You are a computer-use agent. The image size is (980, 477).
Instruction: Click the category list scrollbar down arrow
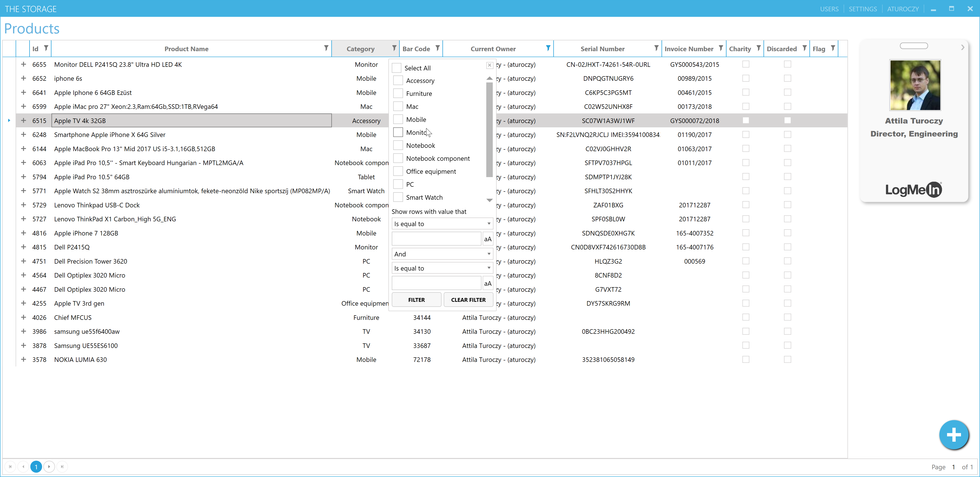(x=490, y=200)
